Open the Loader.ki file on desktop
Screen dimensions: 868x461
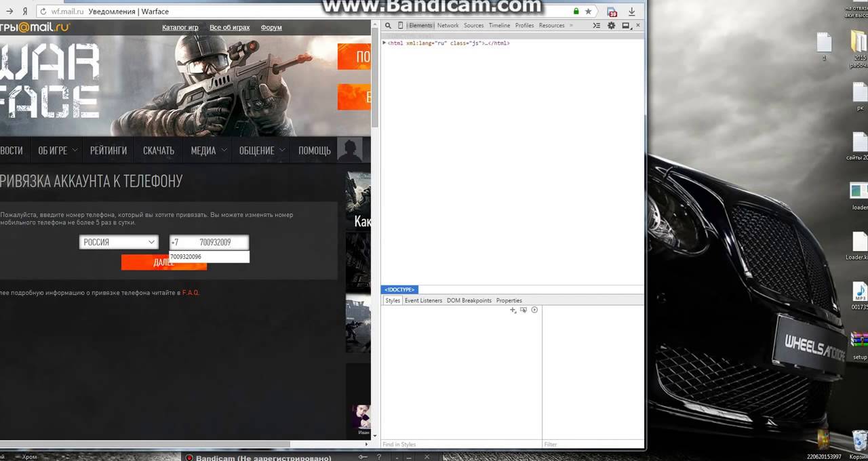tap(859, 246)
